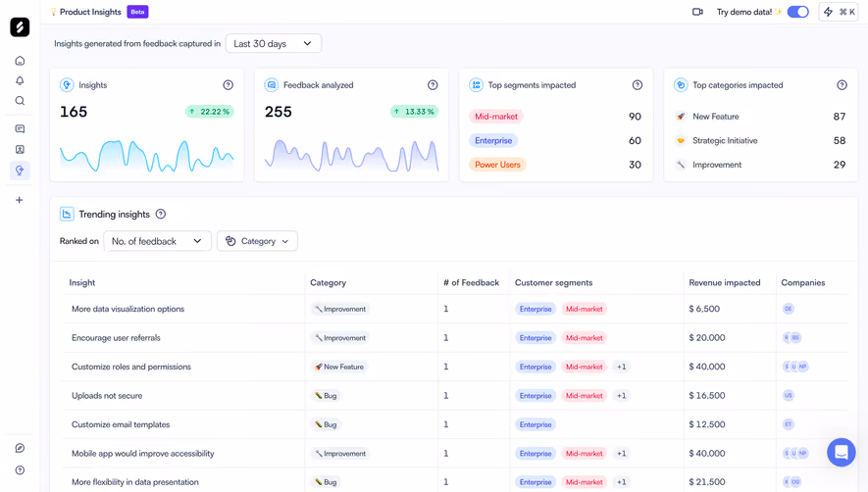Click the Feedback analyzed card icon
This screenshot has height=492, width=868.
pos(272,84)
